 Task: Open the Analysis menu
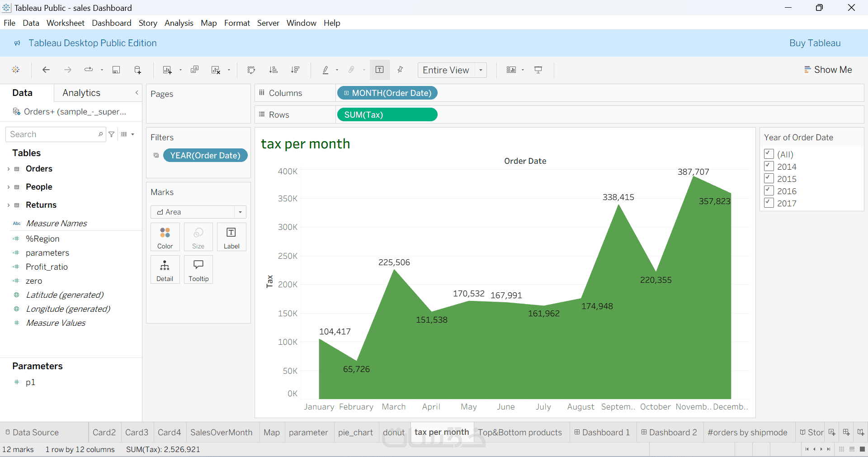point(179,23)
